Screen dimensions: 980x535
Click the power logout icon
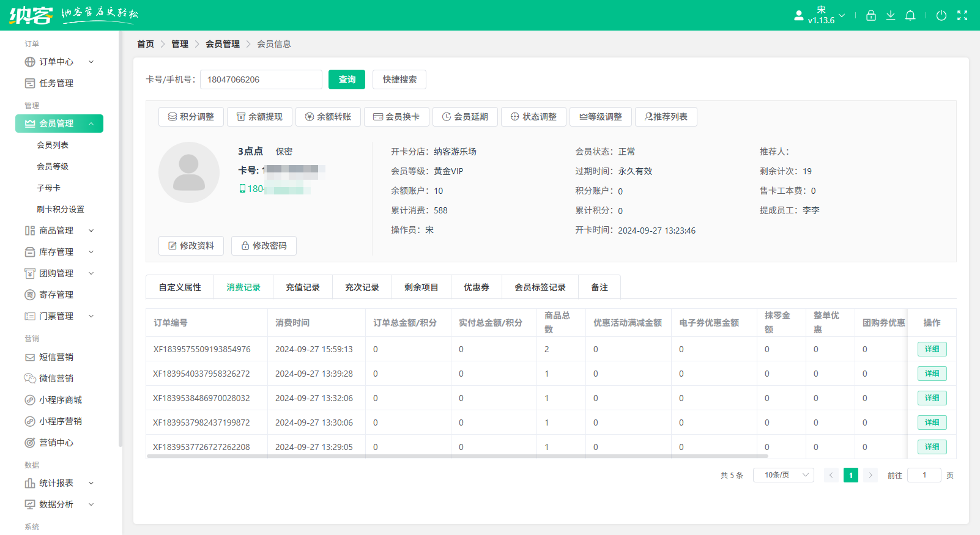point(941,15)
